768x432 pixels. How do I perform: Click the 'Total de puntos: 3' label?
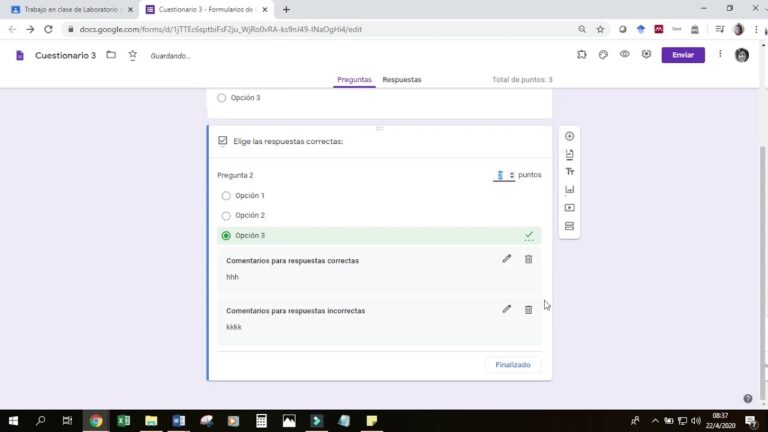522,79
